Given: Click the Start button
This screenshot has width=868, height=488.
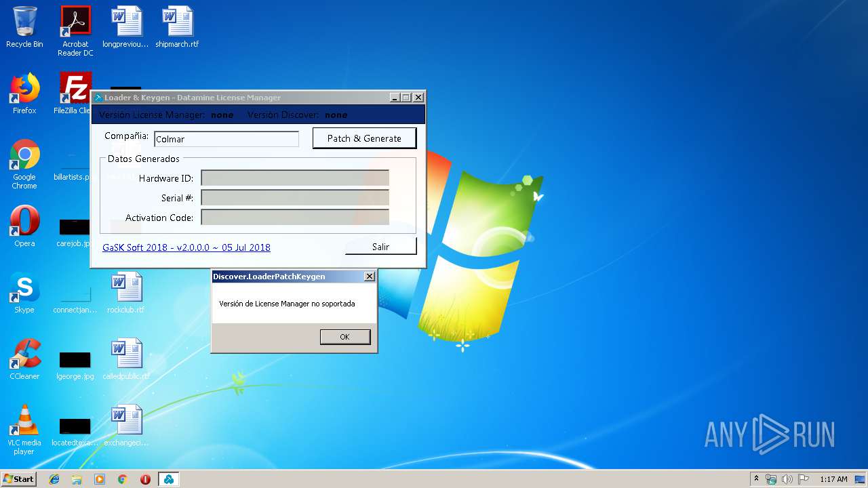Looking at the screenshot, I should click(18, 479).
